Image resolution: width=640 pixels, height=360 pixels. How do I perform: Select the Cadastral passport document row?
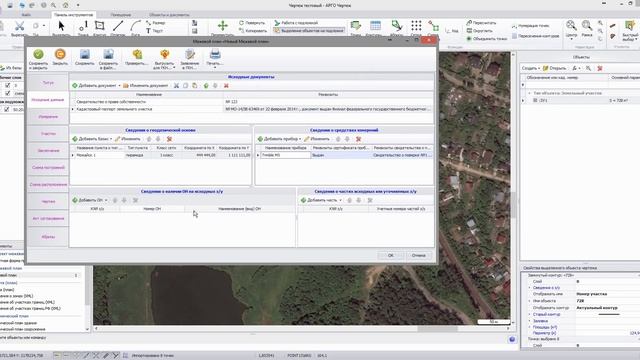tap(252, 109)
